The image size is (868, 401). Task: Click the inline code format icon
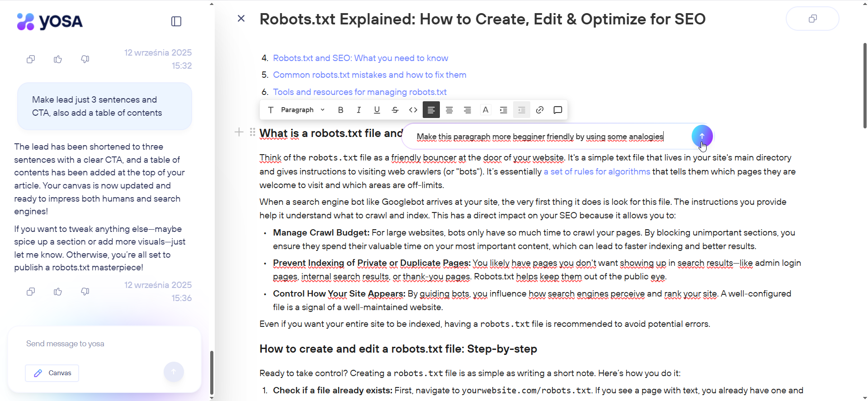pyautogui.click(x=413, y=110)
